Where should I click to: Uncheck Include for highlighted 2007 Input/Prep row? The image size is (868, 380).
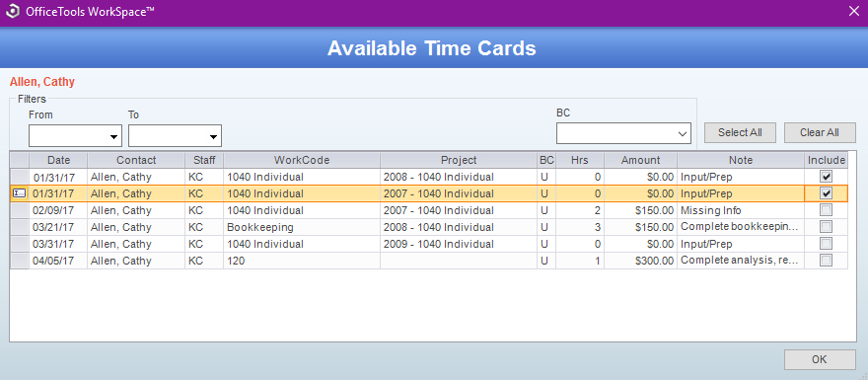click(x=826, y=193)
